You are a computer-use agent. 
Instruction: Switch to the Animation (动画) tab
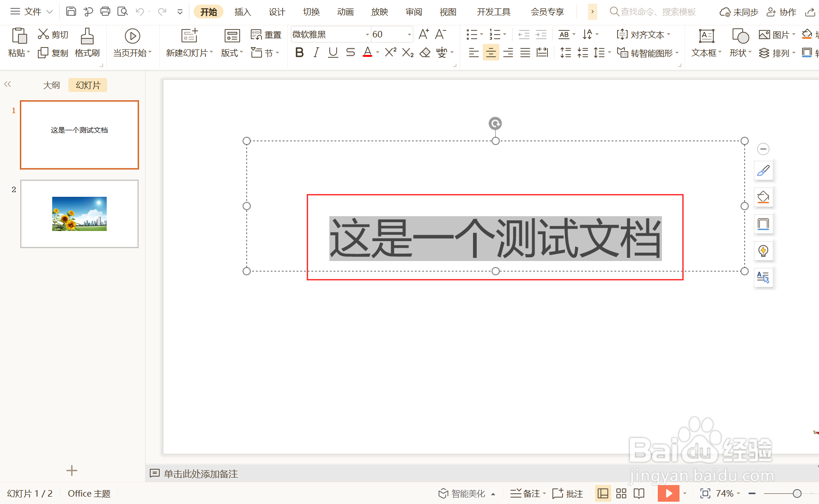coord(345,12)
